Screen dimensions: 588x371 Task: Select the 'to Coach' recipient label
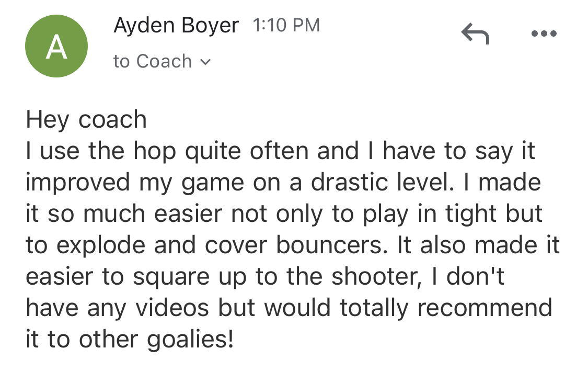tap(153, 61)
